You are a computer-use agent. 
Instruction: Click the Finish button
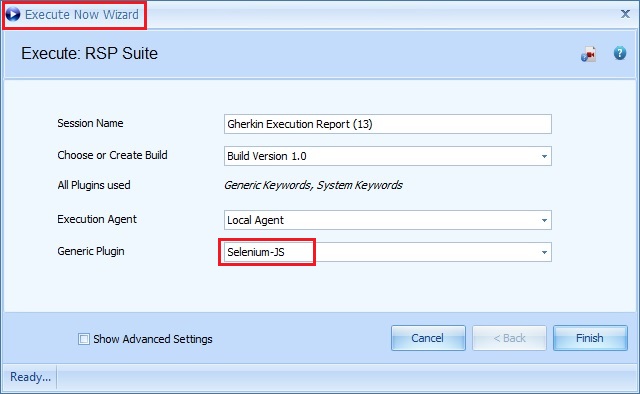click(590, 338)
